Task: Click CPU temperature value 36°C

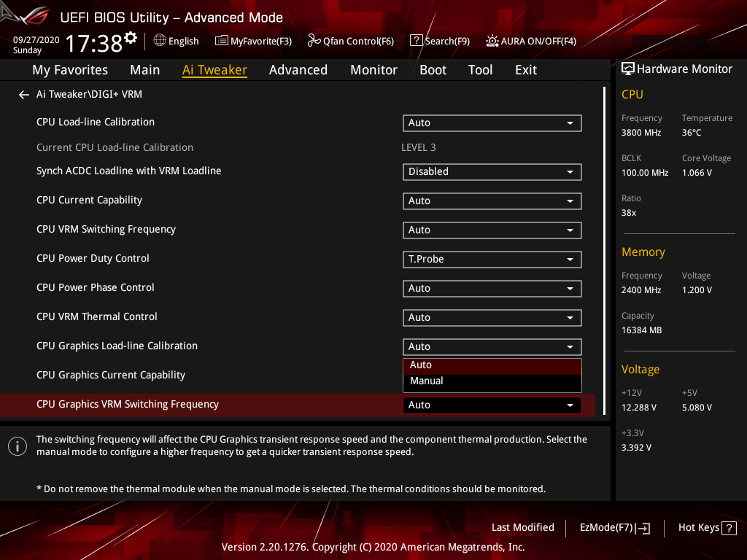Action: coord(692,133)
